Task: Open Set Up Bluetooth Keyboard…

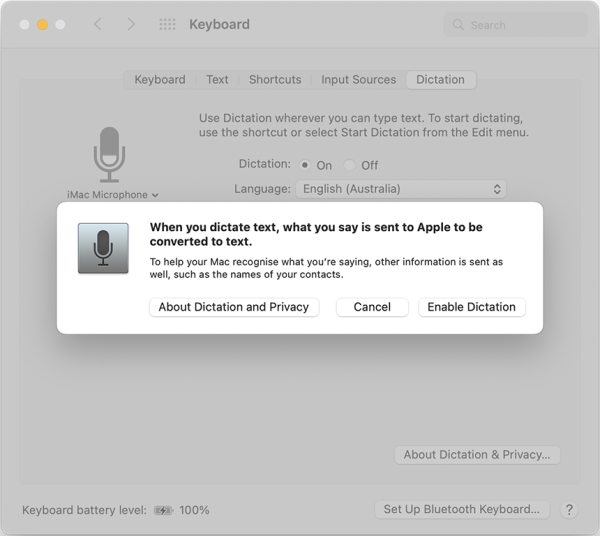Action: 462,510
